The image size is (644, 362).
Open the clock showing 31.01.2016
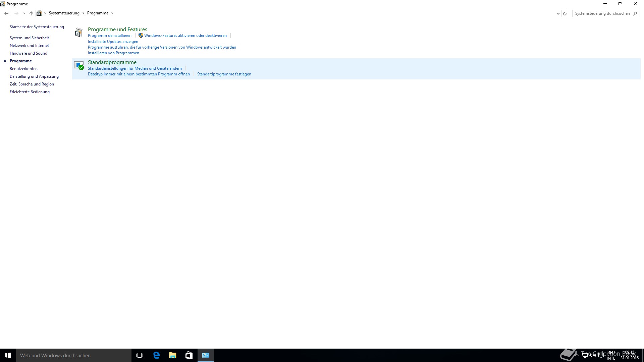point(630,355)
